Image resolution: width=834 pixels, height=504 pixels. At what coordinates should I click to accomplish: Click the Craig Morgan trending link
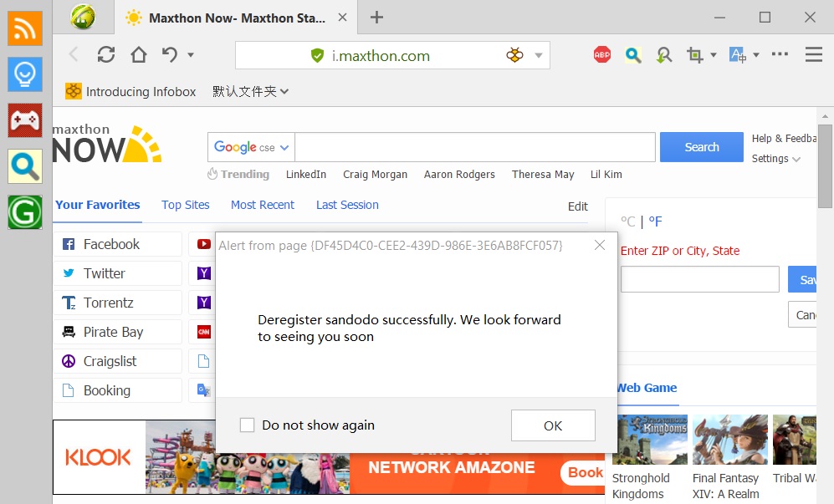coord(375,175)
